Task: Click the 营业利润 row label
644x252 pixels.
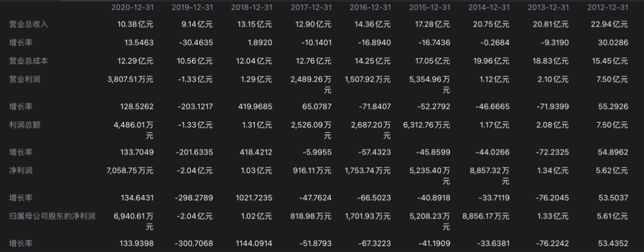Action: [x=24, y=79]
